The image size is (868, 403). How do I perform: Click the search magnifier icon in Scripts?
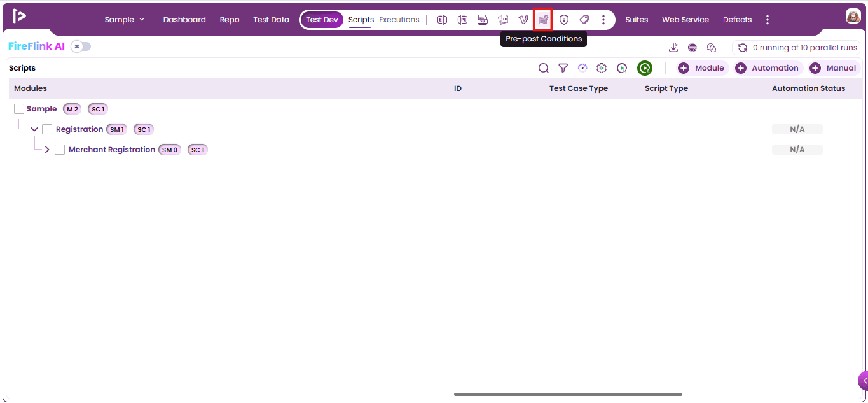click(x=544, y=68)
